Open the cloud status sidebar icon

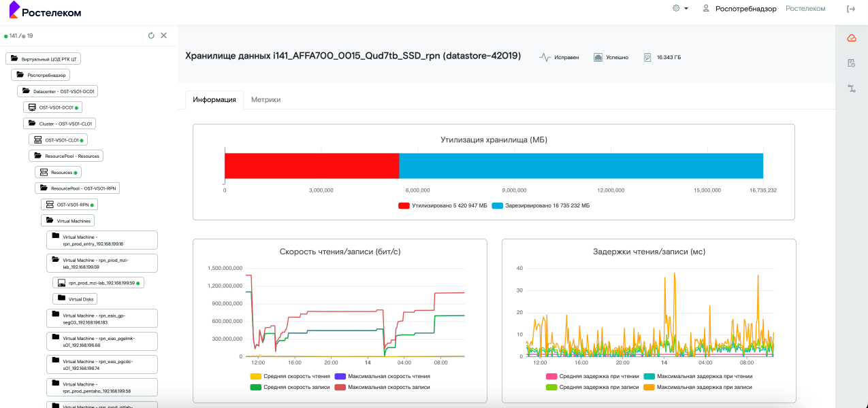tap(851, 38)
